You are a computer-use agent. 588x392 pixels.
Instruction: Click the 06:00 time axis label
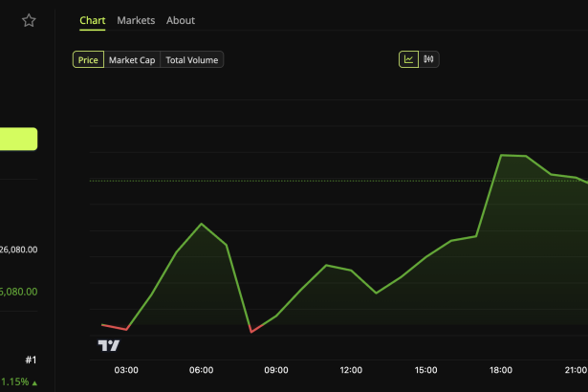pyautogui.click(x=202, y=370)
